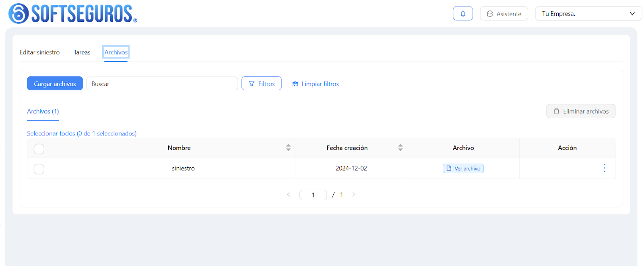The width and height of the screenshot is (644, 266).
Task: Click the Seleccionar todos link
Action: click(x=82, y=133)
